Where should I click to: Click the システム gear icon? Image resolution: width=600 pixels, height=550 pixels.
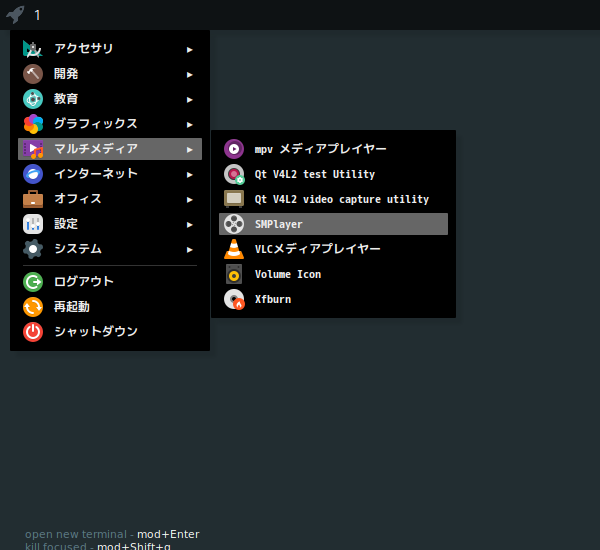click(33, 249)
